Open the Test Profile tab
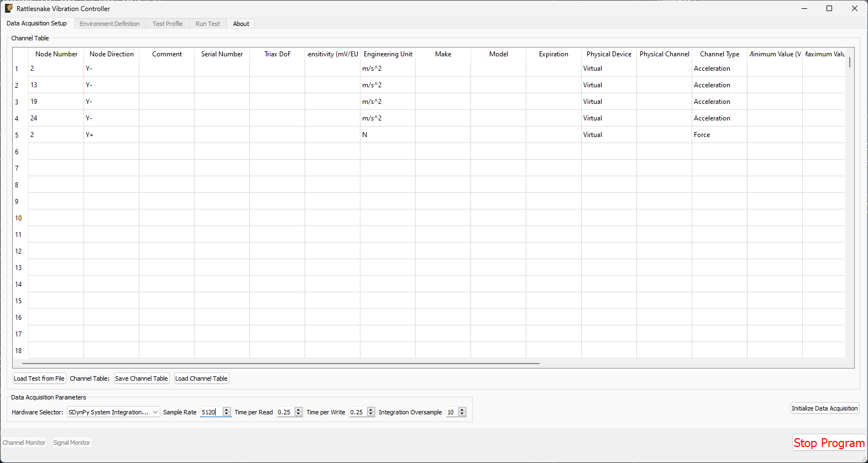The height and width of the screenshot is (463, 868). [168, 24]
